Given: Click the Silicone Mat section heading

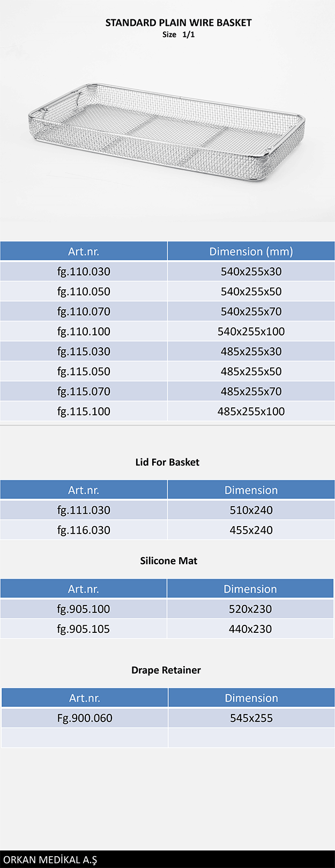Looking at the screenshot, I should click(168, 561).
